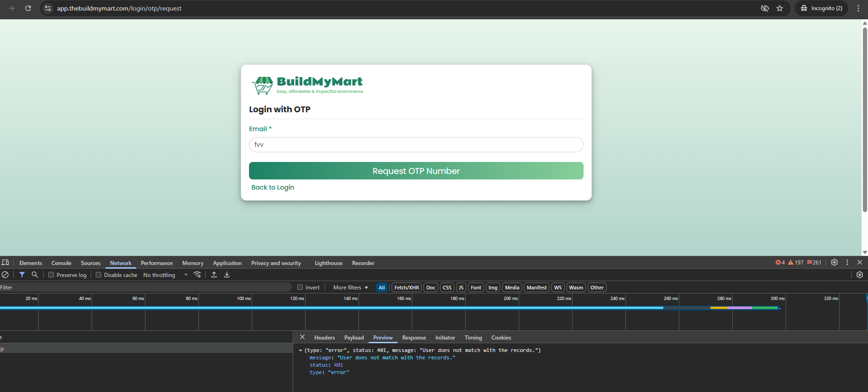Open the issues count indicator showing 261
This screenshot has width=868, height=392.
[x=814, y=263]
